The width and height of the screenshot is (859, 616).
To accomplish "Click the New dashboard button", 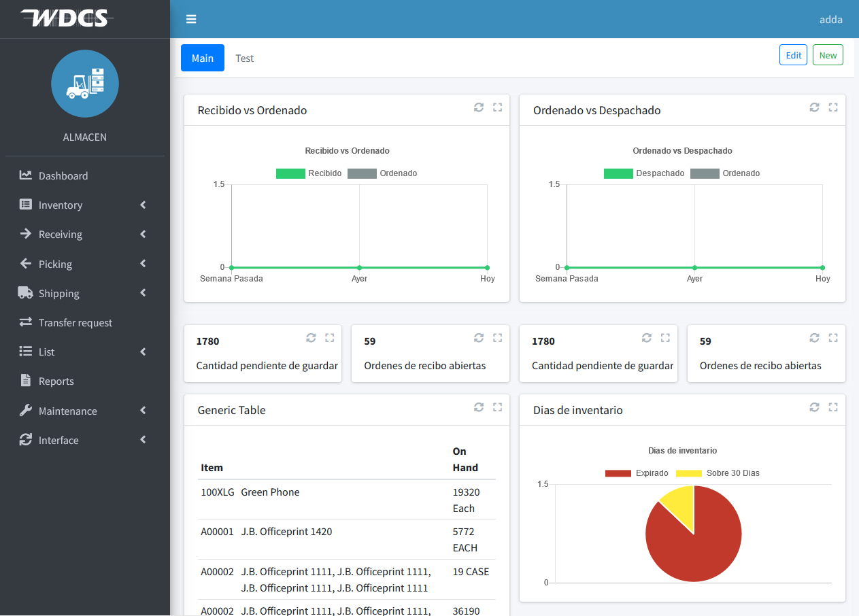I will coord(828,55).
